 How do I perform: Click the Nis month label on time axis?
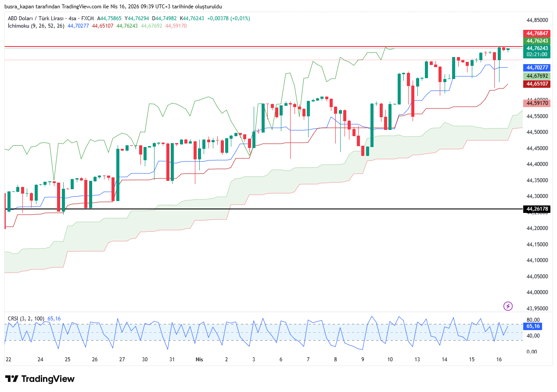pyautogui.click(x=199, y=359)
